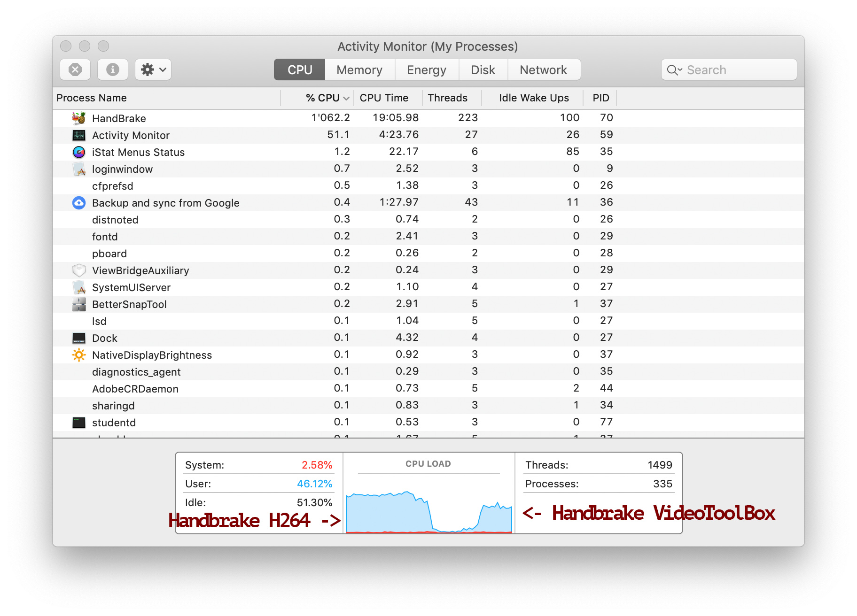Click the ViewBridgeAuxiliary shield icon

79,270
